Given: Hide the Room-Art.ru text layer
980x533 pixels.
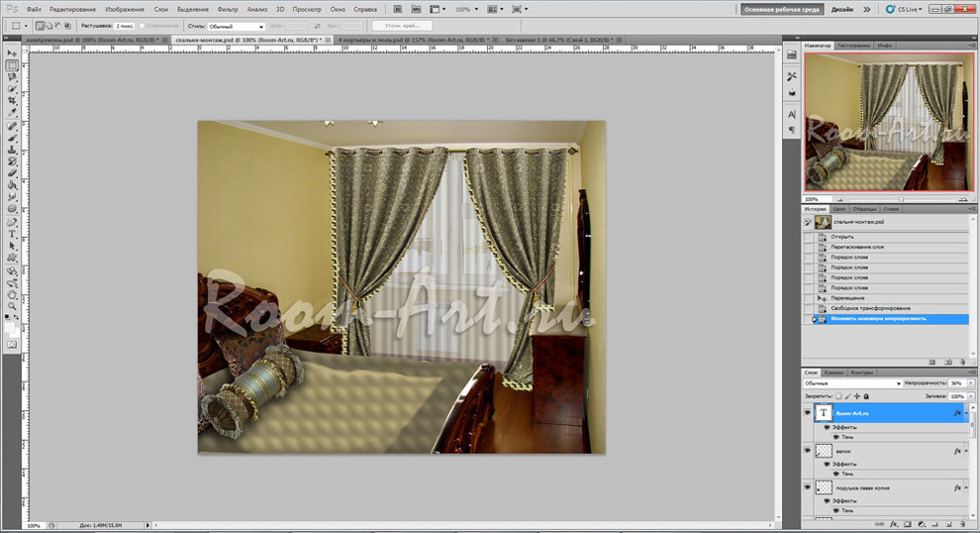Looking at the screenshot, I should click(809, 412).
